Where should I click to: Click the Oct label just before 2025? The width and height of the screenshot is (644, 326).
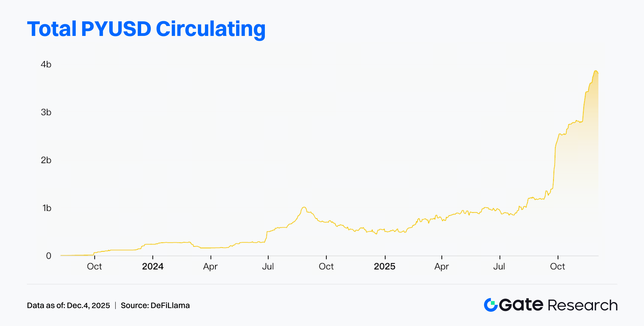[x=326, y=266]
